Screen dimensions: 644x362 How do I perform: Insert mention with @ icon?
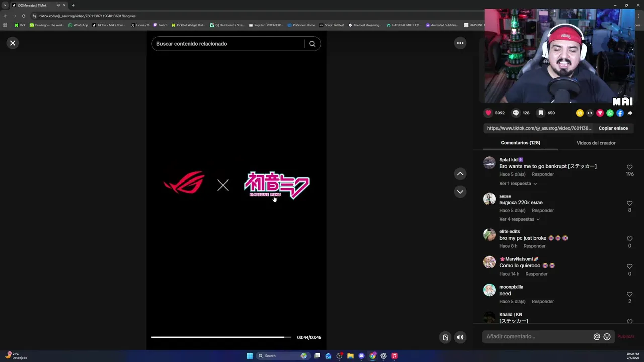[x=597, y=337]
